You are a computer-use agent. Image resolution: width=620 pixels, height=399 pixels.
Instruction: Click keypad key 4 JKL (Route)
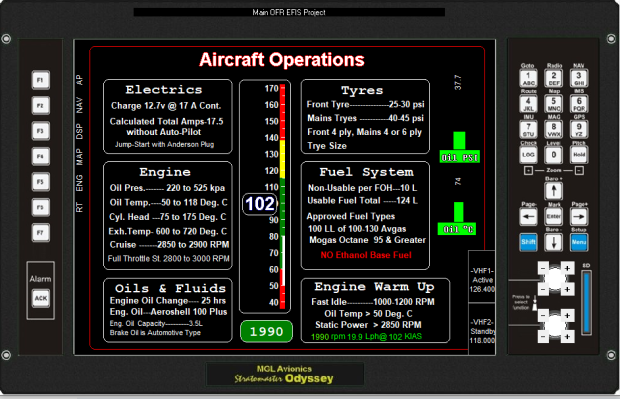[528, 104]
